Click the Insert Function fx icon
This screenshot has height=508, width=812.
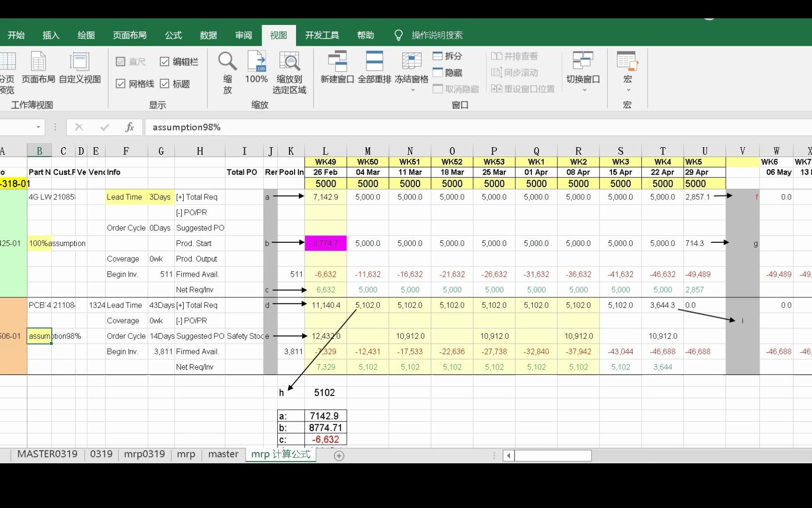pyautogui.click(x=130, y=127)
